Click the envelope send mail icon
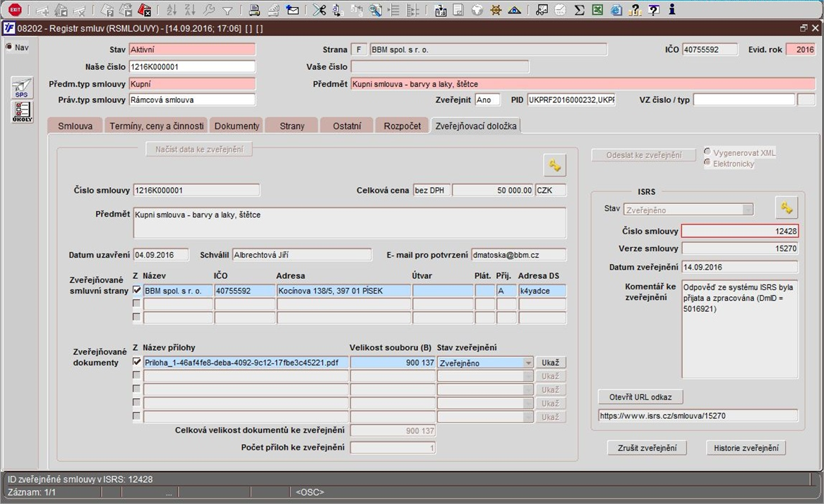Screen dimensions: 824x504 click(292, 9)
